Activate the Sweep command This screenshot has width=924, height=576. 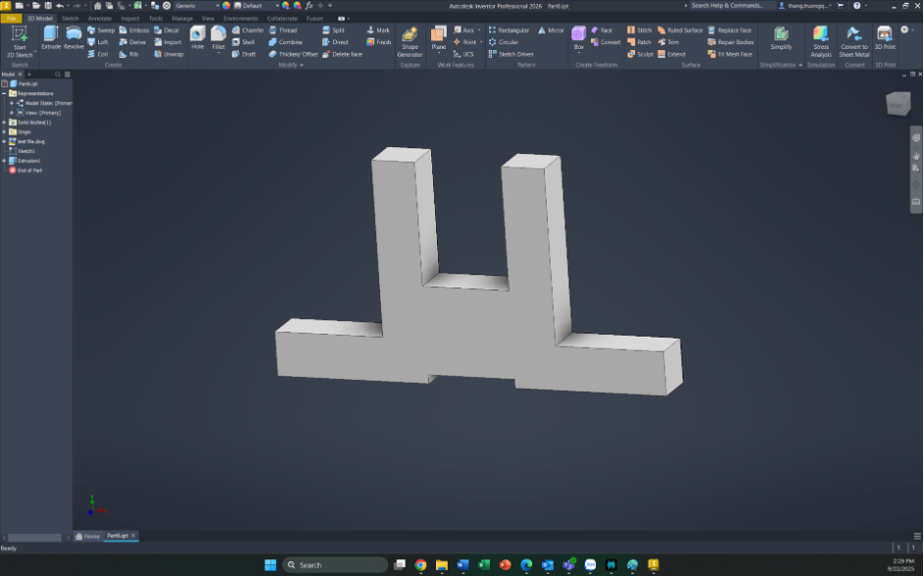[x=101, y=30]
